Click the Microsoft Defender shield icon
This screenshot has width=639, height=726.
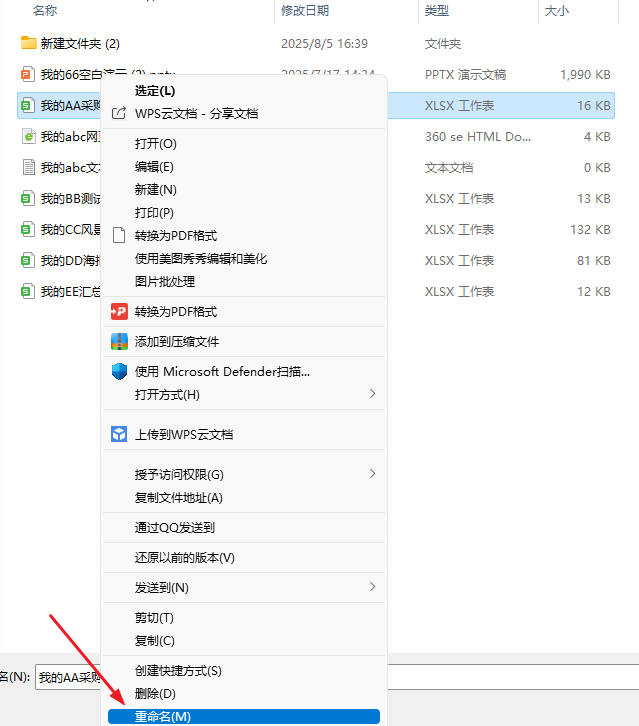click(119, 371)
